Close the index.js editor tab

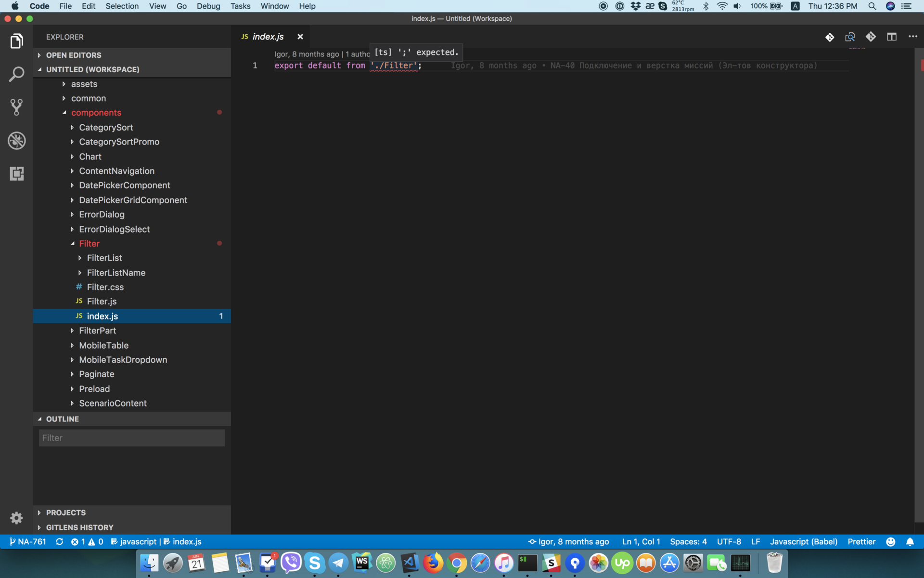pos(300,37)
